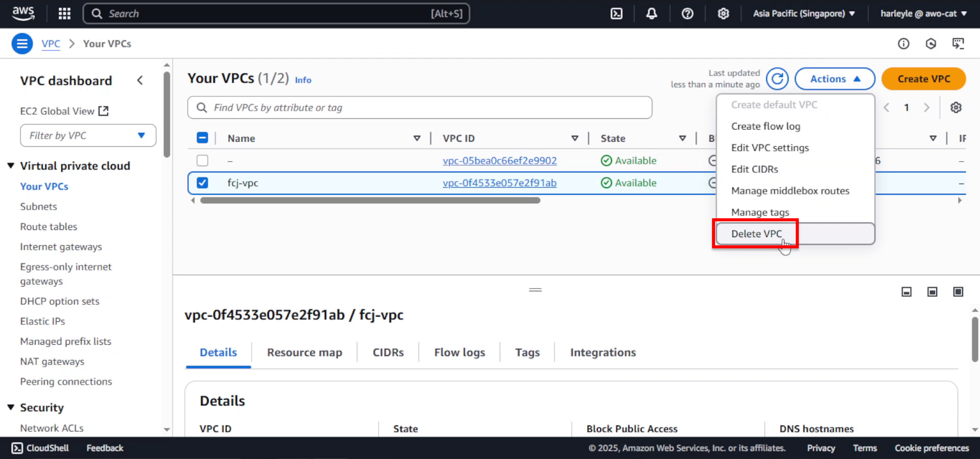Select Delete VPC from Actions menu

pyautogui.click(x=795, y=234)
